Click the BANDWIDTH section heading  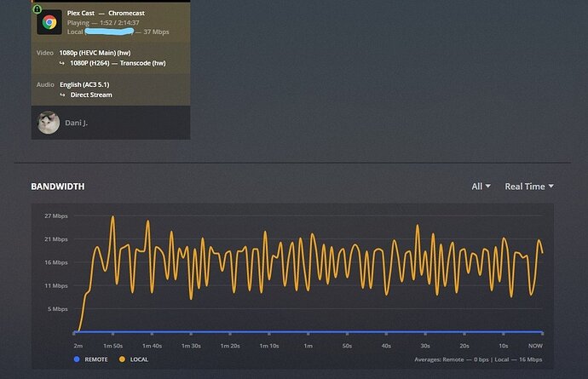58,187
